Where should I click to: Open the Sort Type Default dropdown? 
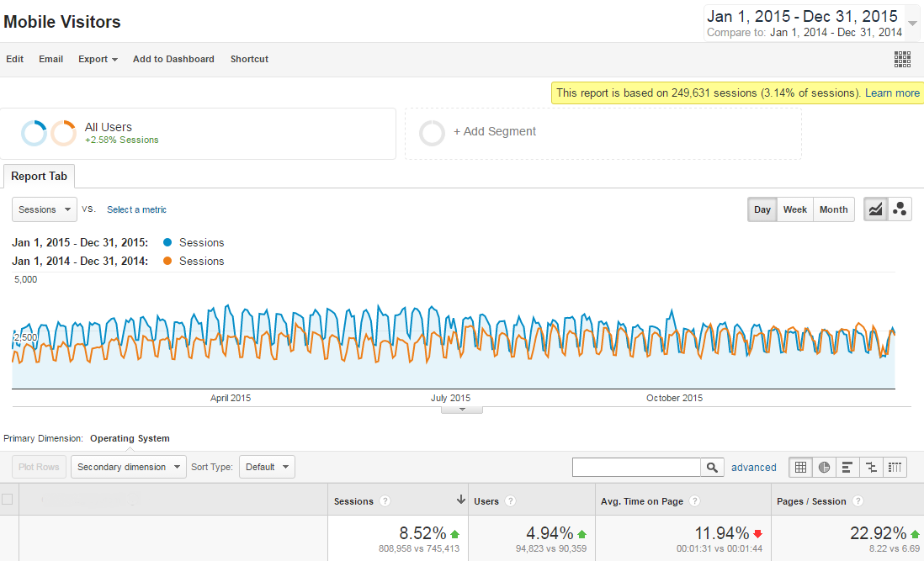pos(267,467)
